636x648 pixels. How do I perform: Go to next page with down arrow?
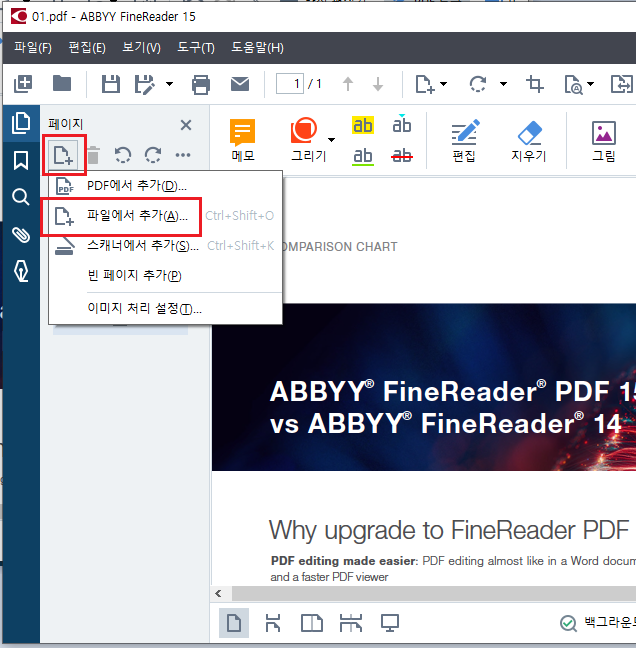378,84
